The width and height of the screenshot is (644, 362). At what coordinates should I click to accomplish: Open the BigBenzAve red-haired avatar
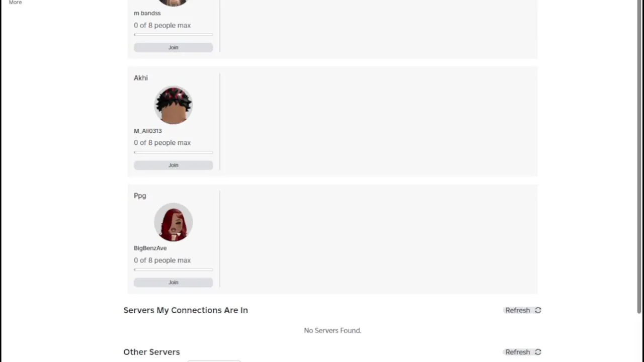coord(173,223)
